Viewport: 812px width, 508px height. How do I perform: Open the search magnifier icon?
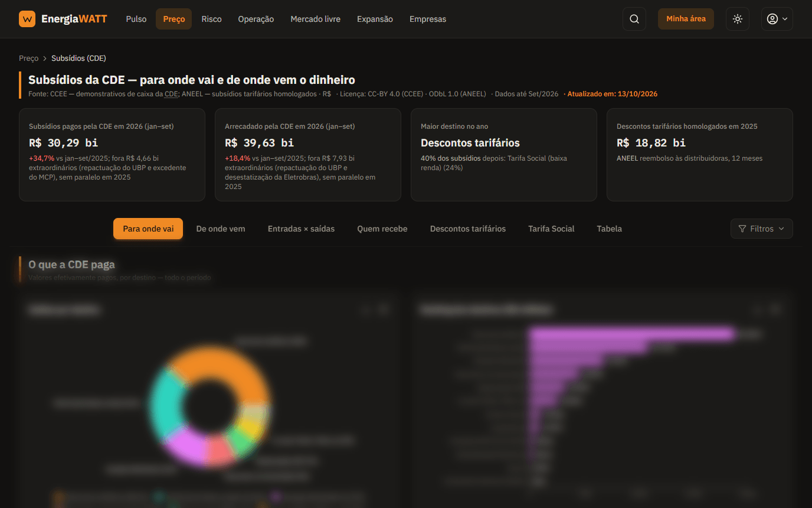(x=634, y=19)
